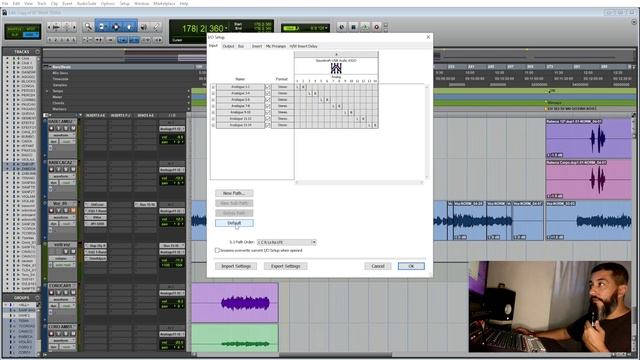This screenshot has width=640, height=360.
Task: Select the Analogue 9-10 path name
Action: coord(240,112)
